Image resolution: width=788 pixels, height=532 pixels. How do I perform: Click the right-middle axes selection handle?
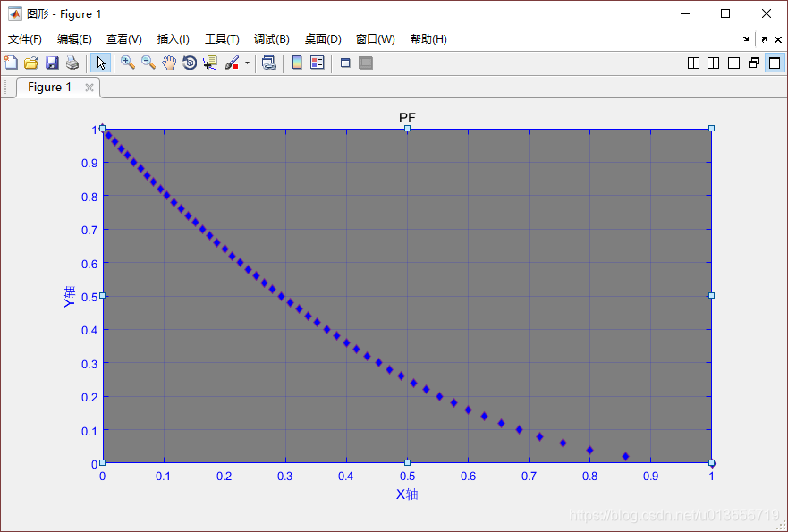coord(711,296)
